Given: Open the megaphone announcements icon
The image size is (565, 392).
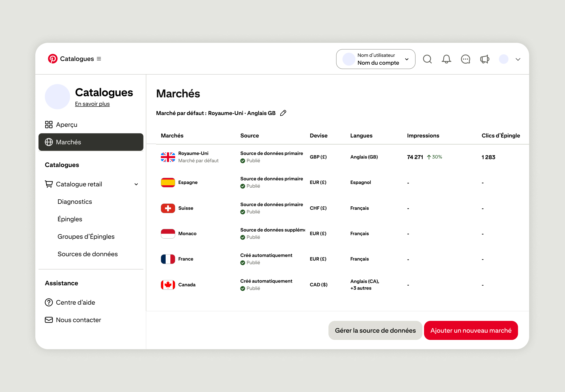Looking at the screenshot, I should tap(485, 59).
